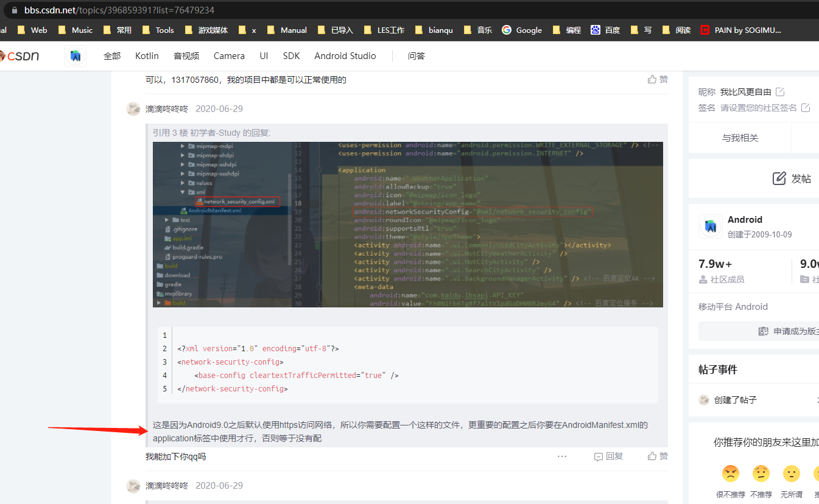Click the edit icon next to 签名
The image size is (819, 504).
(x=805, y=107)
